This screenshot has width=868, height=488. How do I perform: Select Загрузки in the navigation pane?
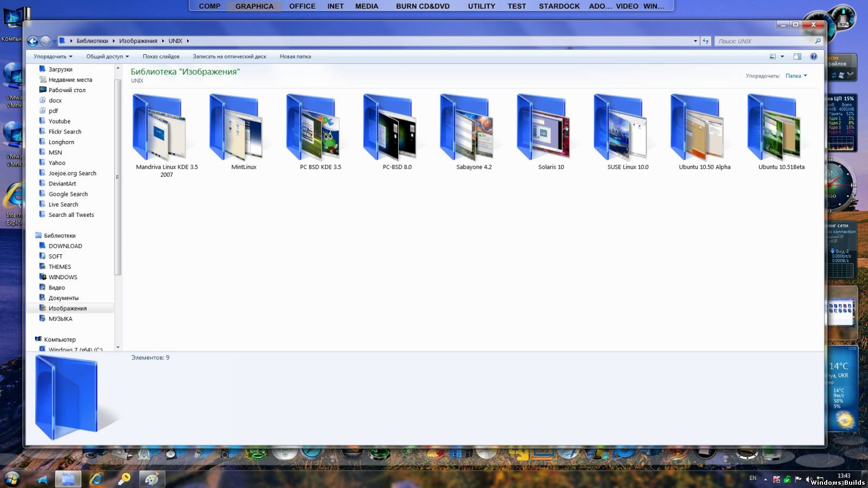point(60,69)
